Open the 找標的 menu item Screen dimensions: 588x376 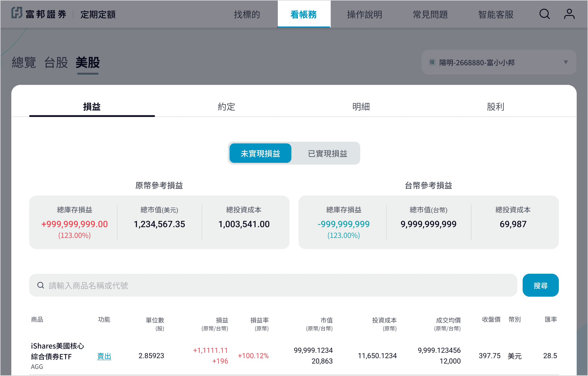pyautogui.click(x=247, y=14)
